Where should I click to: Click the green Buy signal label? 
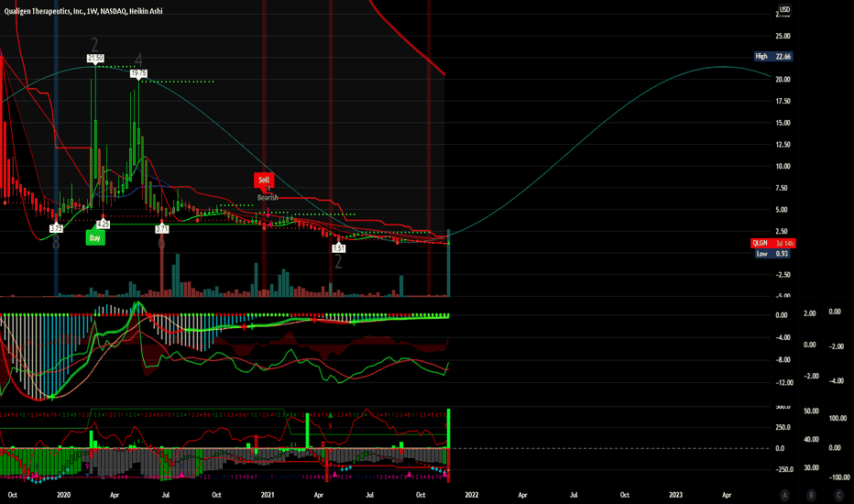click(x=95, y=237)
